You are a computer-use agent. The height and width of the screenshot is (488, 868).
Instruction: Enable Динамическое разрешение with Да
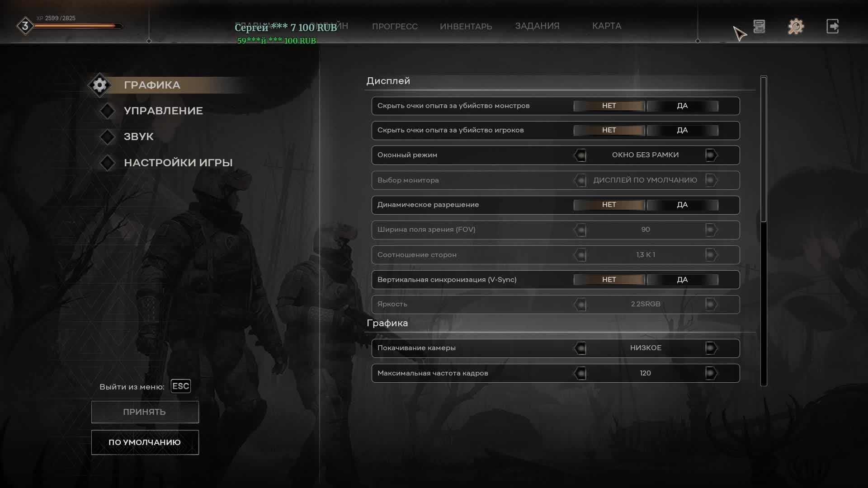(682, 205)
